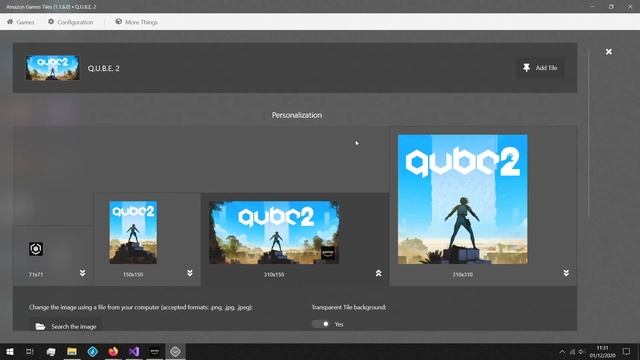Click the Yes label beside the toggle
The height and width of the screenshot is (360, 640).
[339, 324]
